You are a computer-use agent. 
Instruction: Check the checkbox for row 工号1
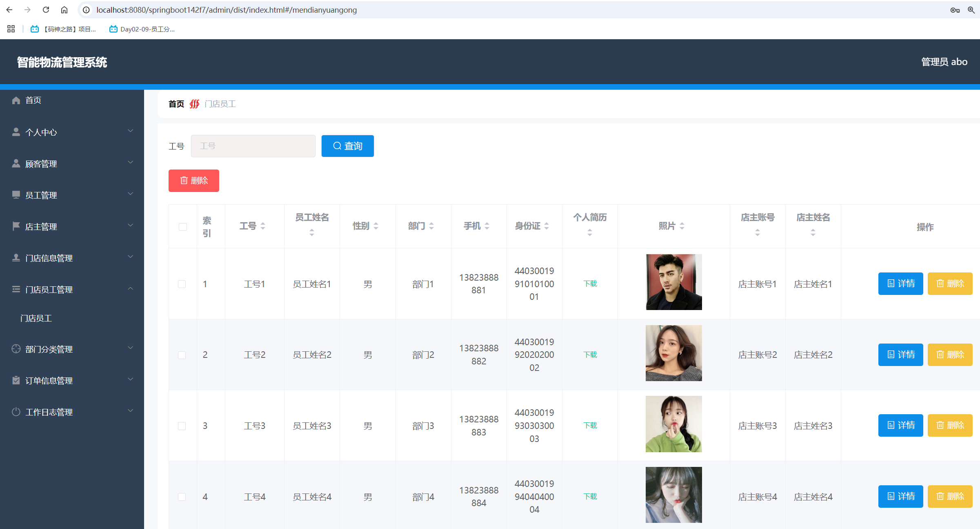[x=182, y=284]
